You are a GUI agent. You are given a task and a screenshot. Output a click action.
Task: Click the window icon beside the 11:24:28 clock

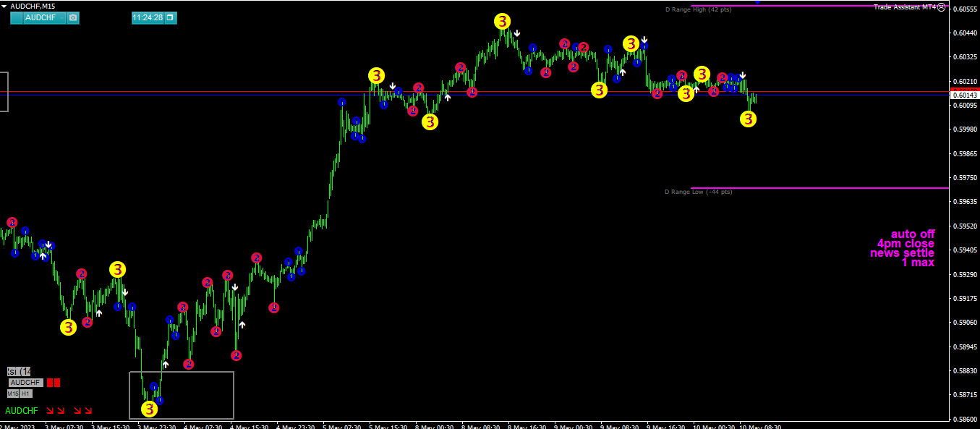pyautogui.click(x=170, y=17)
